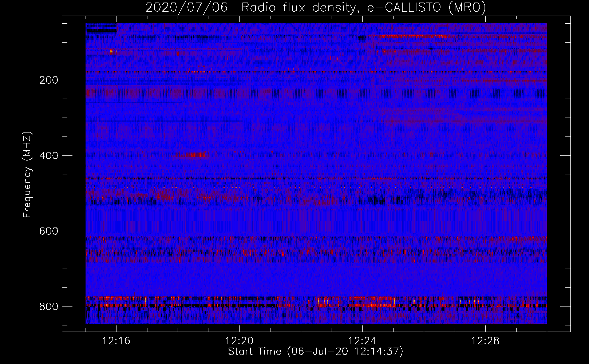Click the 12:20 time tick label
Viewport: 589px width, 364px height.
pyautogui.click(x=240, y=341)
